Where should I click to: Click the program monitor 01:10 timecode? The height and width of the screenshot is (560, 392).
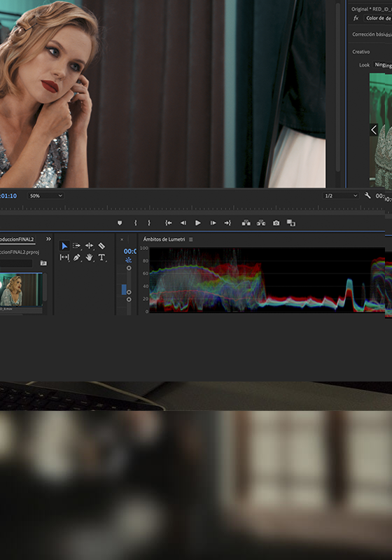point(8,196)
